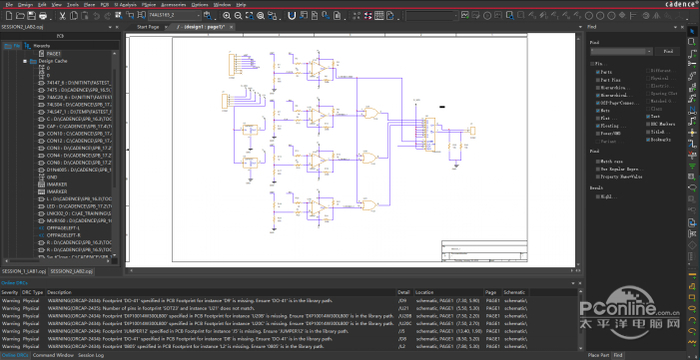This screenshot has width=700, height=360.
Task: Select the Place Power tool in right toolbar
Action: pyautogui.click(x=692, y=155)
